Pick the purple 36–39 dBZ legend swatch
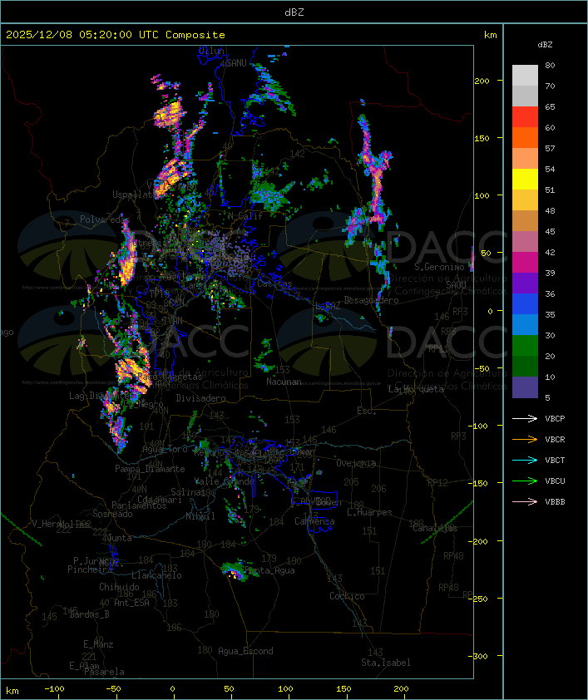The width and height of the screenshot is (588, 700). tap(525, 283)
